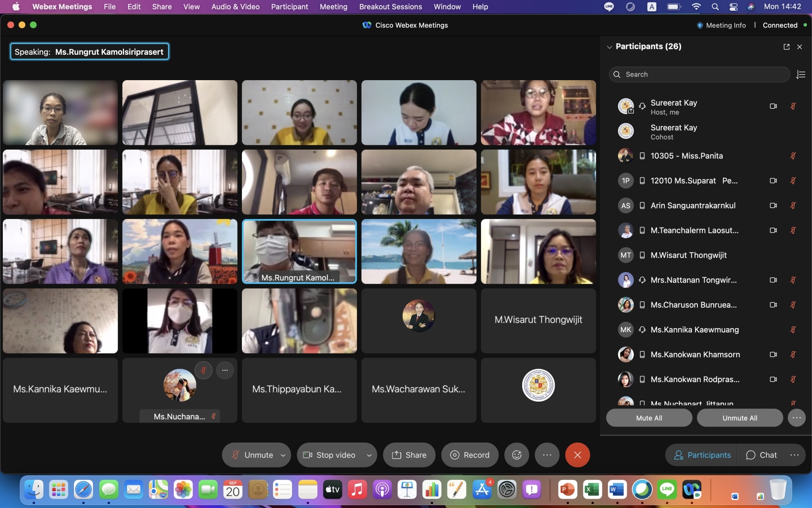Viewport: 812px width, 508px height.
Task: Open the participant list sort options
Action: pyautogui.click(x=801, y=75)
